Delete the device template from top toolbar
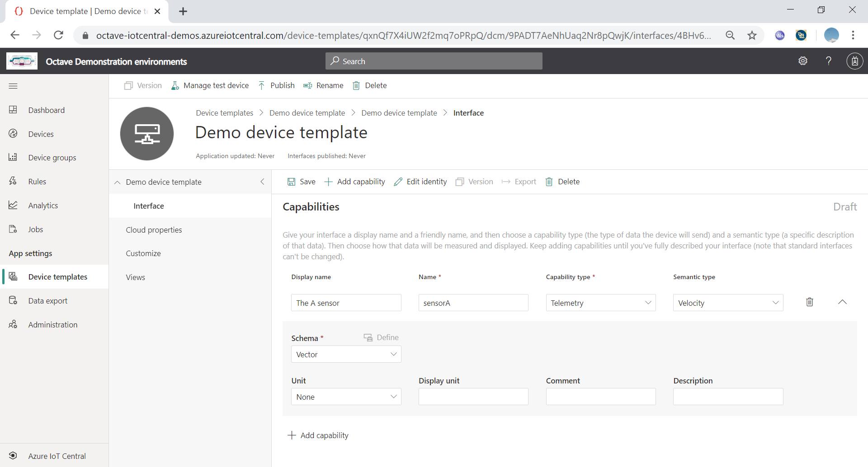The image size is (868, 467). pyautogui.click(x=369, y=85)
